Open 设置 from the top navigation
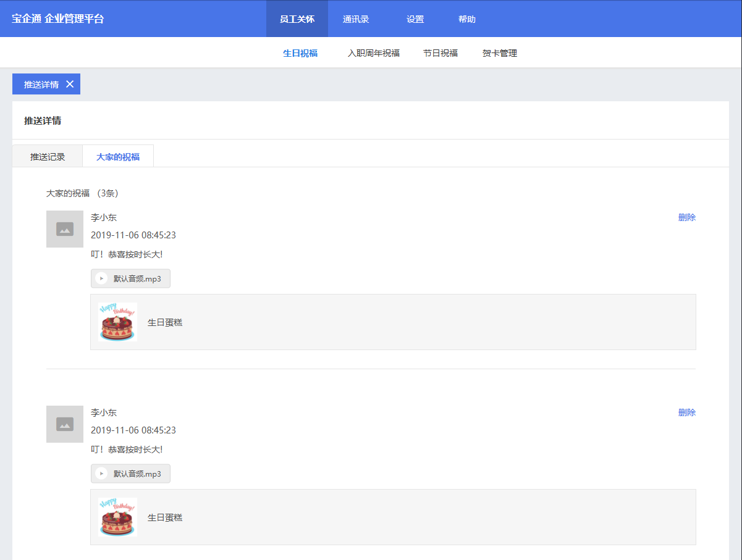 (415, 19)
